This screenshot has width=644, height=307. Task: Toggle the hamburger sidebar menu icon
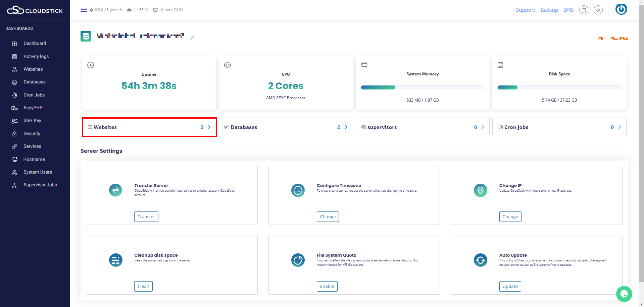click(x=84, y=10)
